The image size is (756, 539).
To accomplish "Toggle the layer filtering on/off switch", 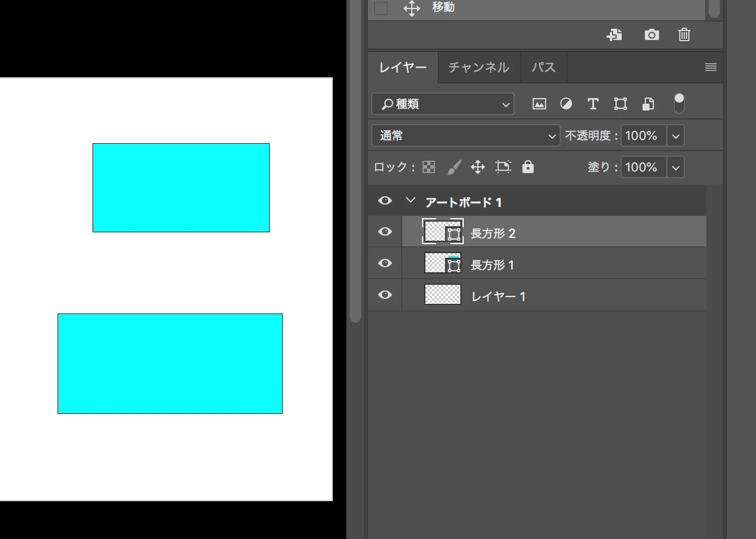I will 679,103.
